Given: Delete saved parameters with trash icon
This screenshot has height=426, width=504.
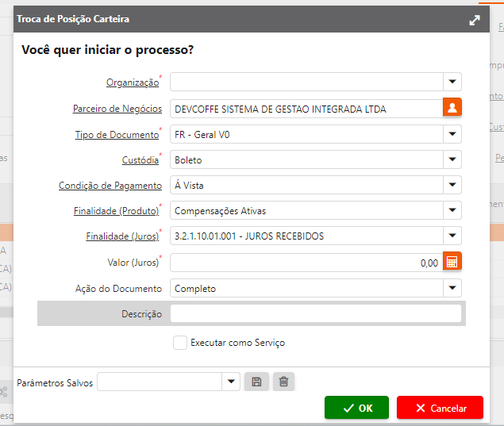Looking at the screenshot, I should (283, 382).
